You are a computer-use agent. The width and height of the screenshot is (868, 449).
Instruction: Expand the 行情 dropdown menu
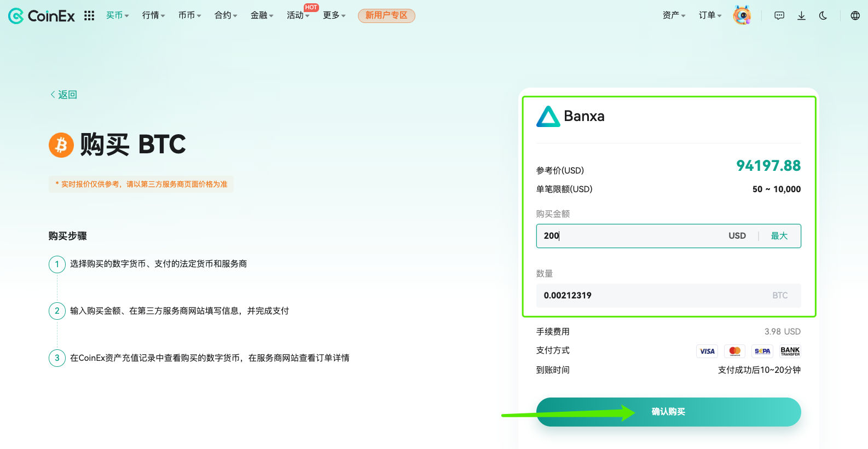point(153,15)
